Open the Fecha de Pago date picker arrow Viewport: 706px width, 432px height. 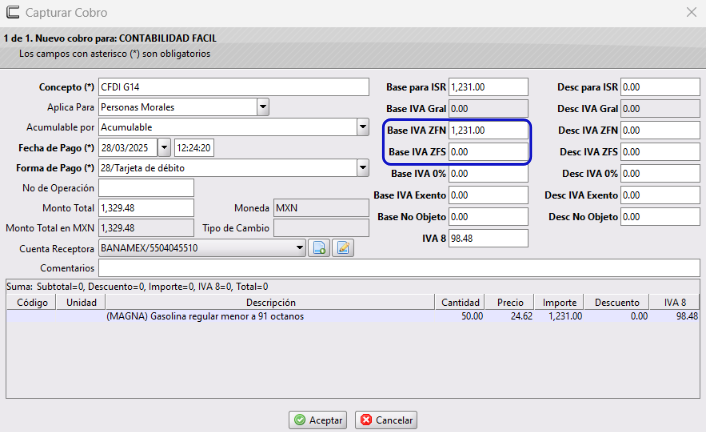click(x=164, y=147)
